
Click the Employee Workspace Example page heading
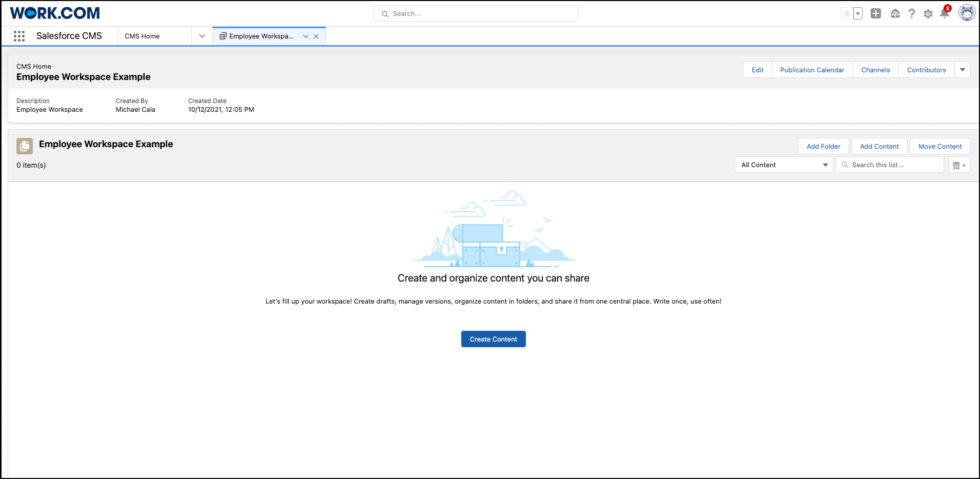pyautogui.click(x=84, y=77)
